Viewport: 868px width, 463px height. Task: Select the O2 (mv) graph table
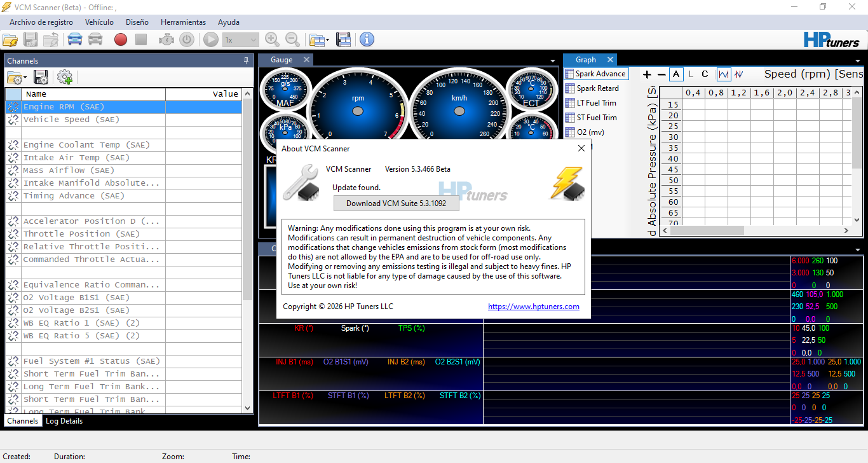[x=585, y=132]
